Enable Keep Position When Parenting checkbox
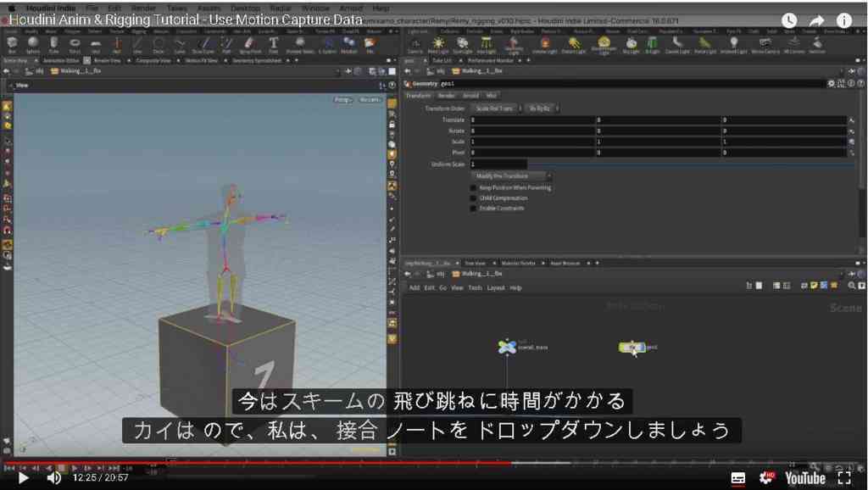This screenshot has height=490, width=868. point(473,187)
